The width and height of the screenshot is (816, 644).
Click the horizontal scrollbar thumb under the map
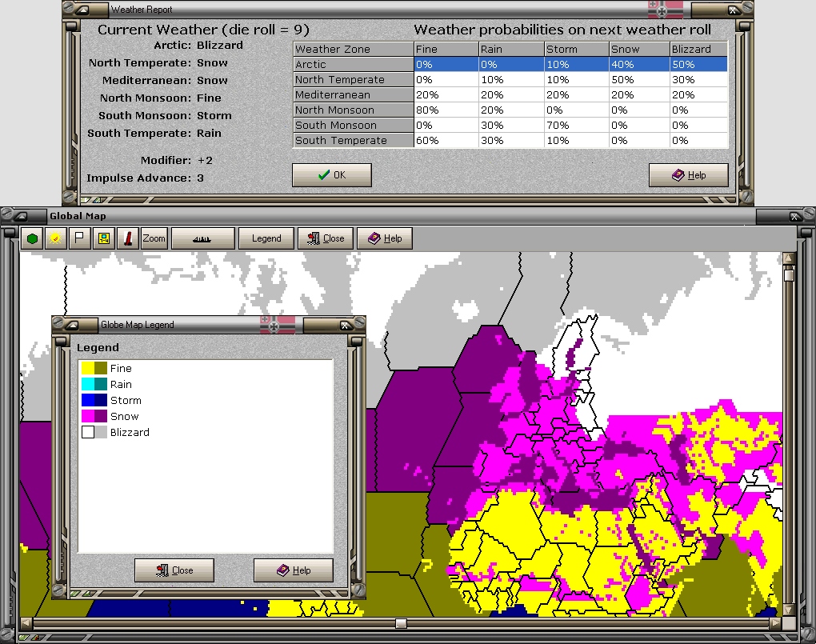click(401, 623)
